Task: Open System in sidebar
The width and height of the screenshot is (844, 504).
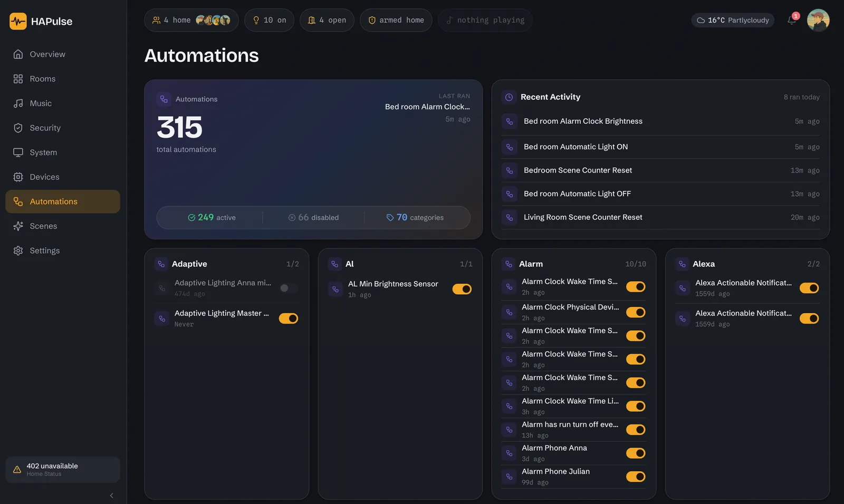Action: (x=63, y=152)
